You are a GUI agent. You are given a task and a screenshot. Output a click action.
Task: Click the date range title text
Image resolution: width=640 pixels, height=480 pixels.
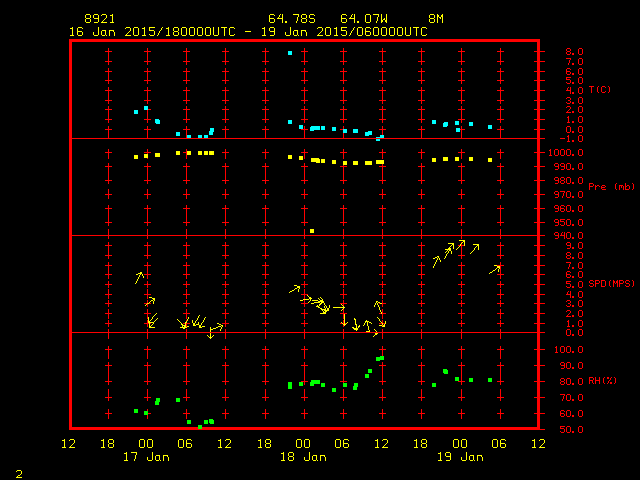(x=248, y=32)
